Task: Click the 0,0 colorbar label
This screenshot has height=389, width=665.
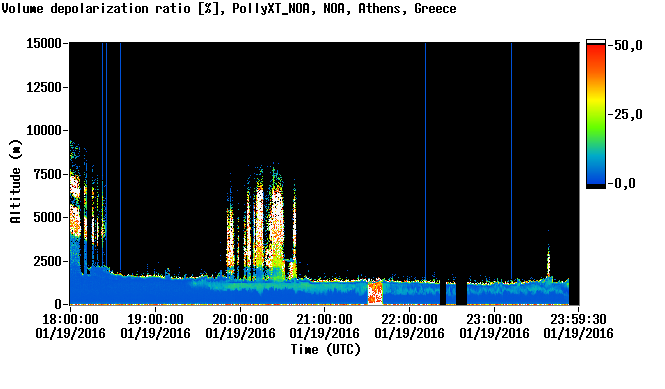Action: click(625, 183)
